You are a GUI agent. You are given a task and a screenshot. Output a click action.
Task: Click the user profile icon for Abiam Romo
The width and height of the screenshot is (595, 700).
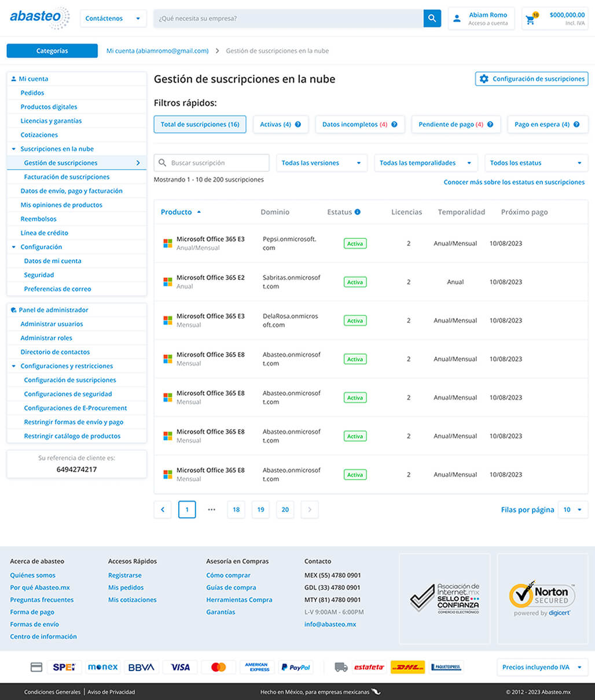(x=457, y=19)
